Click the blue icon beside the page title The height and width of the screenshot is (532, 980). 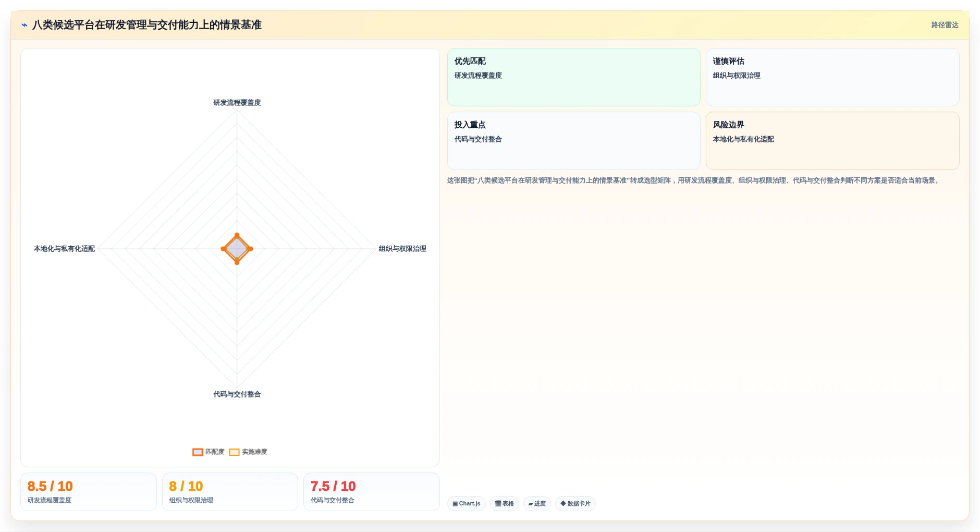[x=24, y=25]
